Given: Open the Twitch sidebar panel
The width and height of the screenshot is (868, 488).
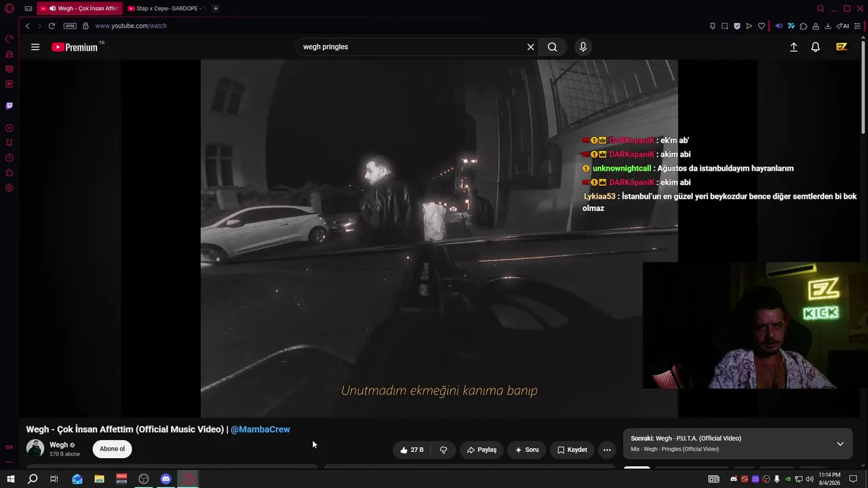Looking at the screenshot, I should pos(9,106).
